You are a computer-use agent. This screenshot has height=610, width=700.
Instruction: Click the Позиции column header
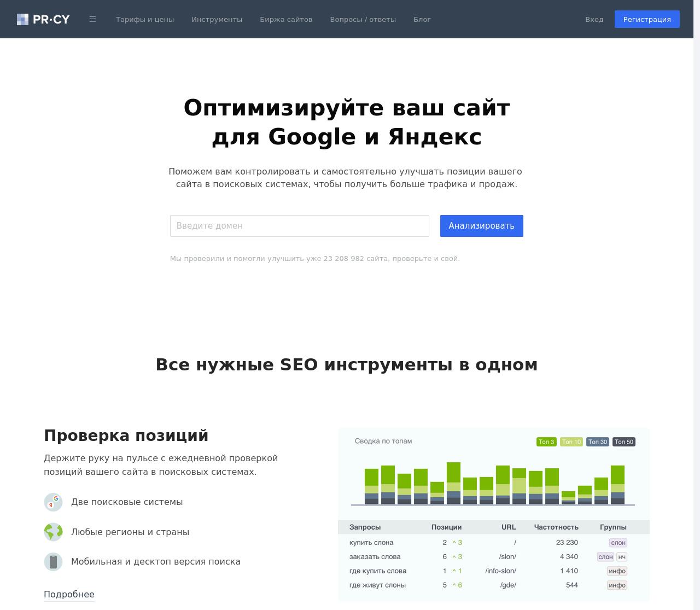click(446, 527)
